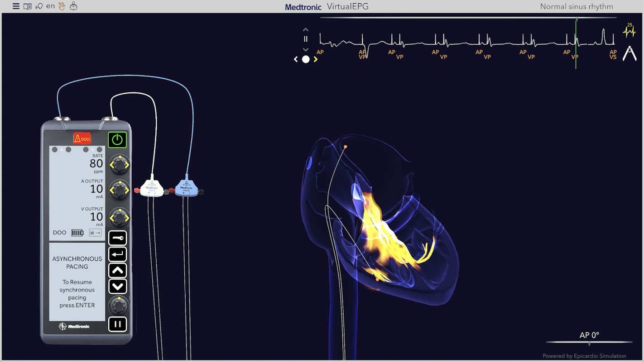Click the pacemaker pause button
The image size is (644, 362).
coord(118,324)
